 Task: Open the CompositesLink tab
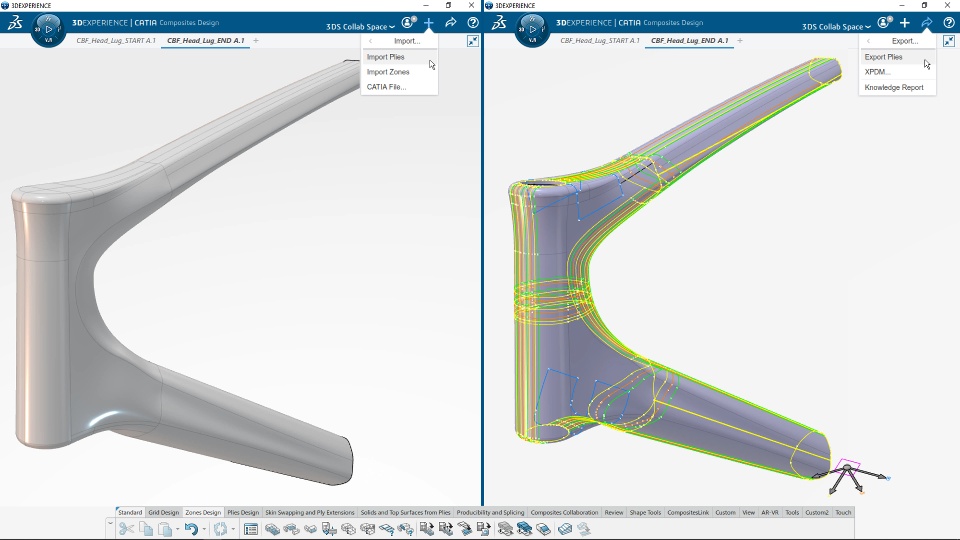pyautogui.click(x=688, y=512)
